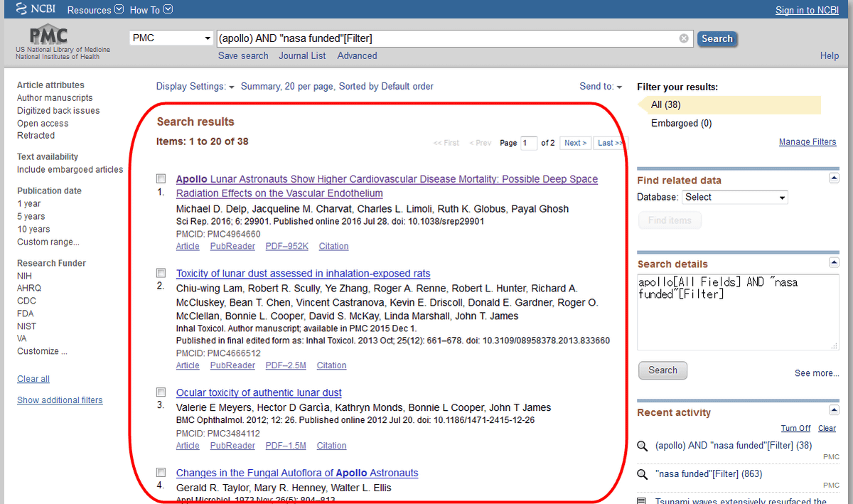
Task: Open Ocular toxicity of authentic lunar dust title
Action: coord(259,392)
